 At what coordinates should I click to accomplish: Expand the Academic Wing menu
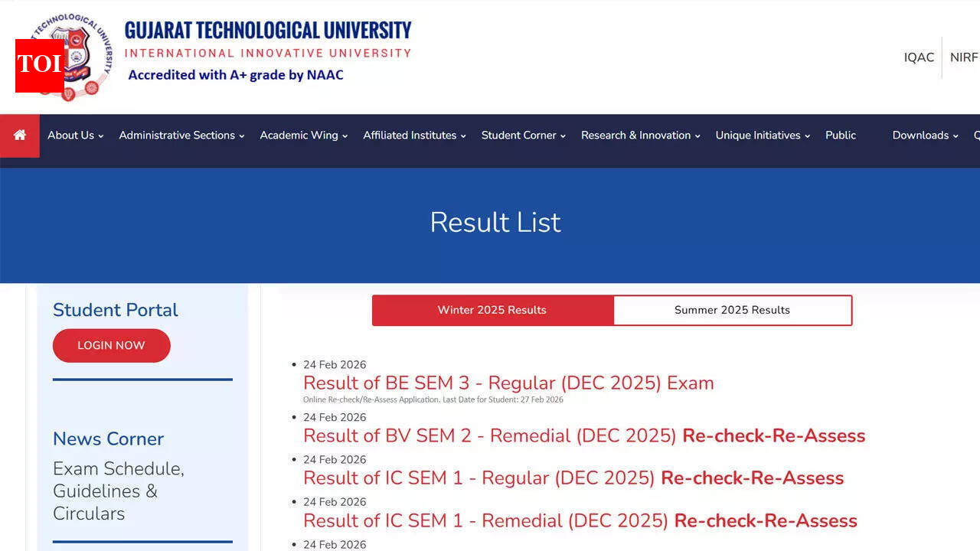tap(303, 135)
